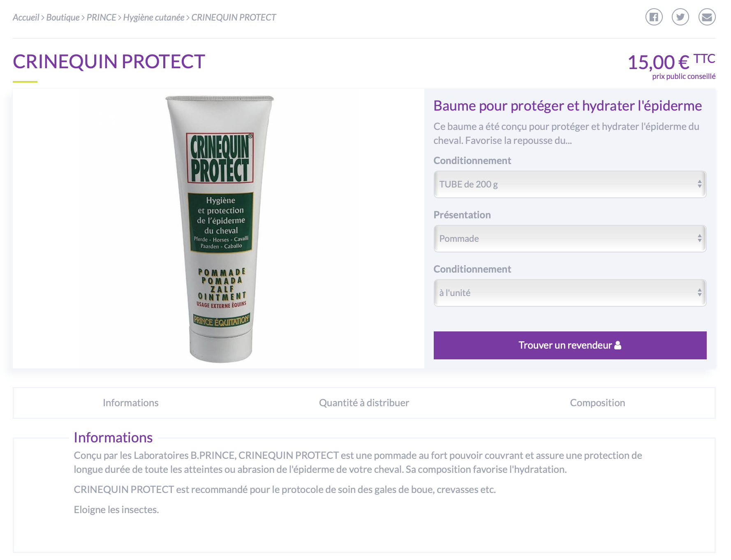Image resolution: width=731 pixels, height=560 pixels.
Task: Click the CRINEQUIN PROTECT page title
Action: click(109, 62)
